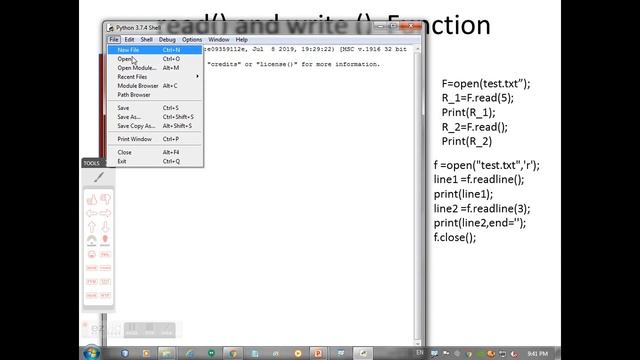Select Print Window menu entry
The image size is (640, 360).
[155, 139]
